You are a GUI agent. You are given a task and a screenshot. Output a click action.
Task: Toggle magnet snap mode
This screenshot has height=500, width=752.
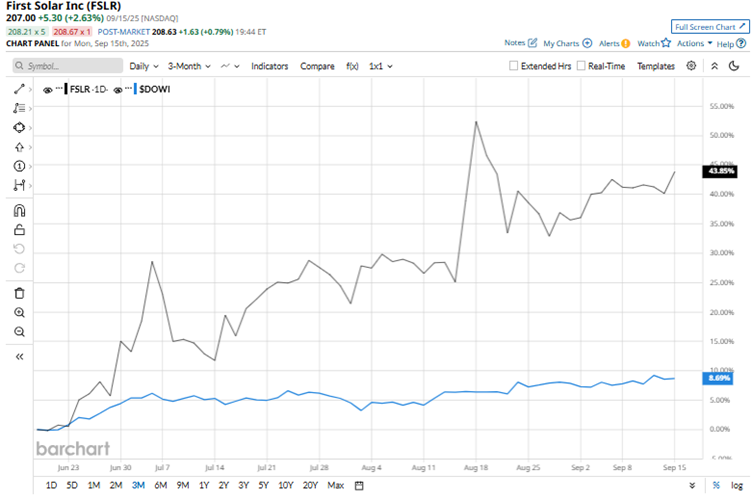coord(19,210)
